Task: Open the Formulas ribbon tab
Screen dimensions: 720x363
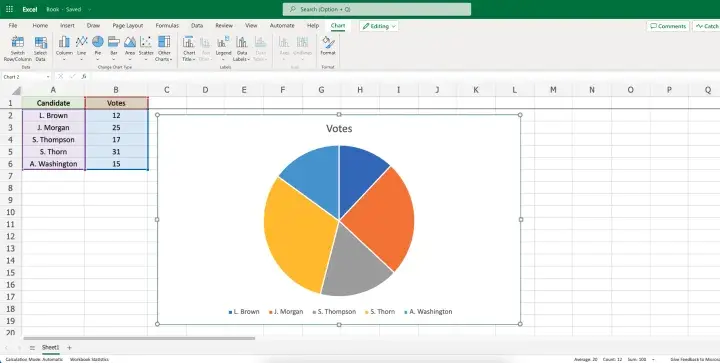Action: pyautogui.click(x=167, y=26)
